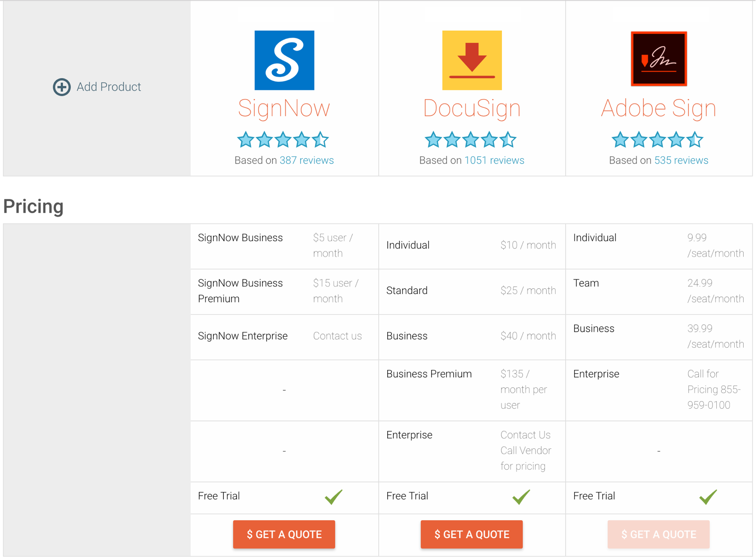Get a quote for DocuSign

click(471, 534)
